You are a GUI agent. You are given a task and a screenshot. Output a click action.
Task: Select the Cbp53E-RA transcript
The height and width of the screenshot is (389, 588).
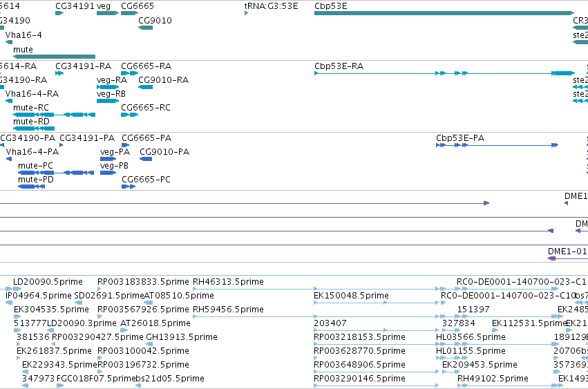click(x=444, y=73)
